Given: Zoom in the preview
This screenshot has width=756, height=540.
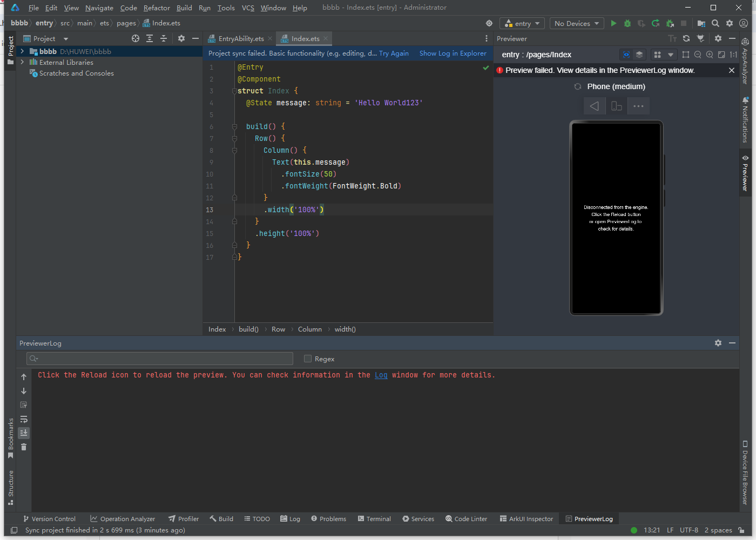Looking at the screenshot, I should pyautogui.click(x=710, y=55).
